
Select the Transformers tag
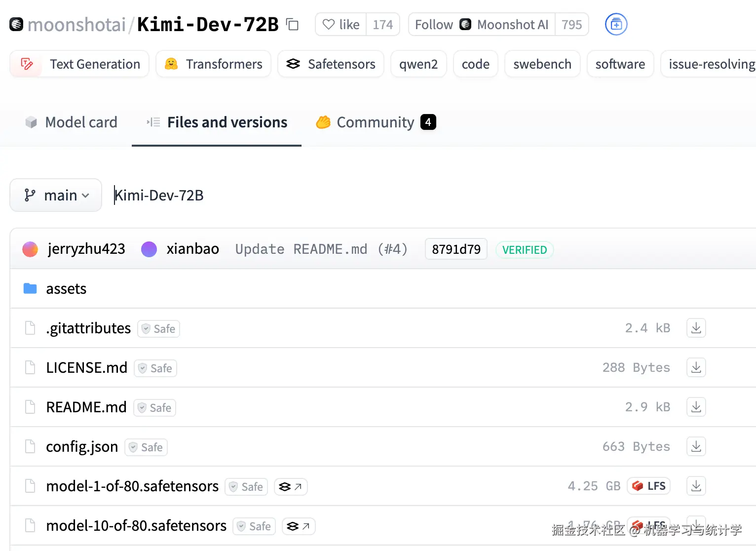point(213,64)
